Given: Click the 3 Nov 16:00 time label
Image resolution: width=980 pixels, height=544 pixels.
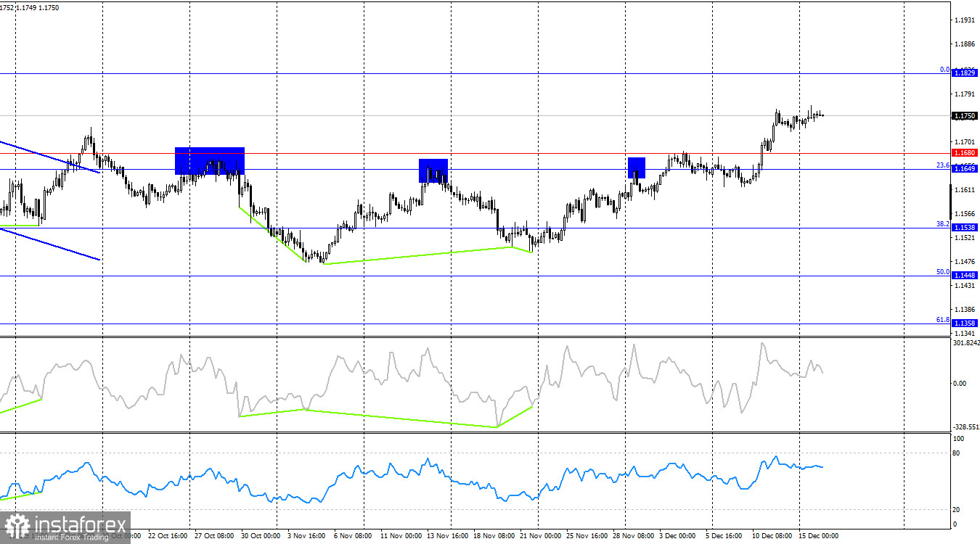Looking at the screenshot, I should click(307, 537).
